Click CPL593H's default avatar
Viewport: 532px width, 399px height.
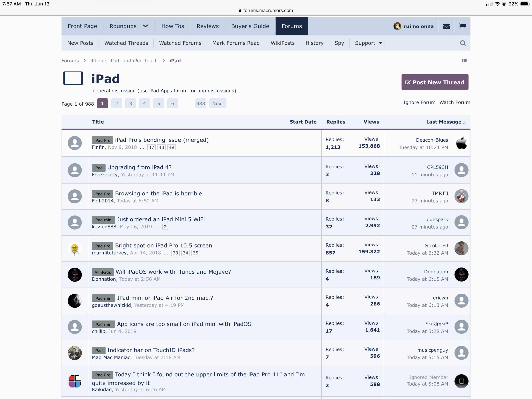pos(461,170)
